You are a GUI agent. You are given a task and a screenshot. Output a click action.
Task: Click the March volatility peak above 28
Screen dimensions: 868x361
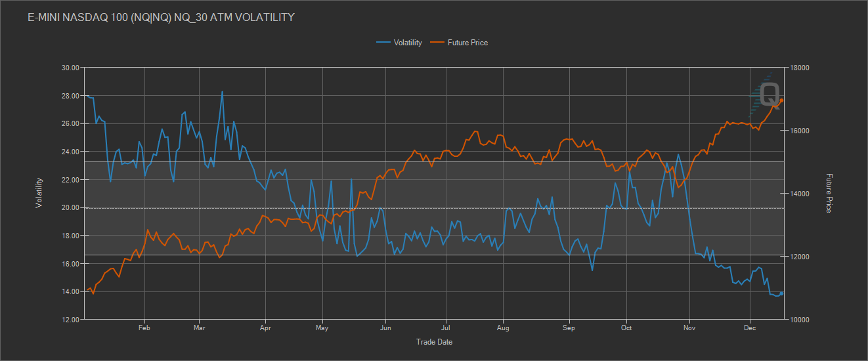pyautogui.click(x=222, y=92)
